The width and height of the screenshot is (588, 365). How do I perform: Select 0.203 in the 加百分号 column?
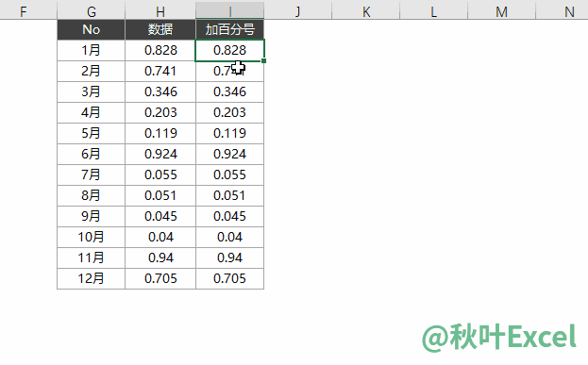tap(230, 112)
